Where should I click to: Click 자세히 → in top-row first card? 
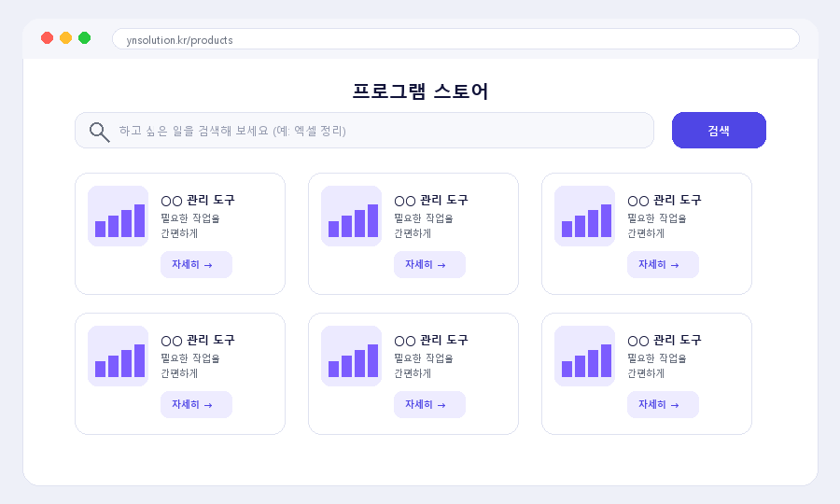pyautogui.click(x=197, y=264)
